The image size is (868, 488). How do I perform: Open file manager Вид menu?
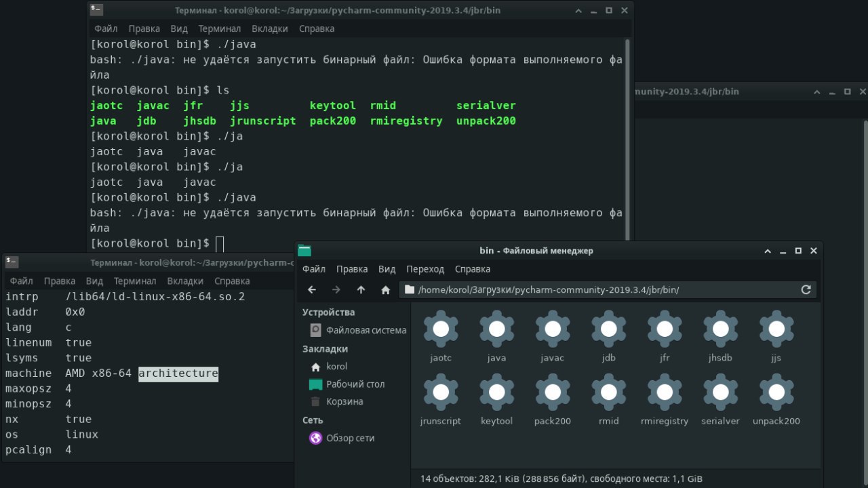coord(387,269)
